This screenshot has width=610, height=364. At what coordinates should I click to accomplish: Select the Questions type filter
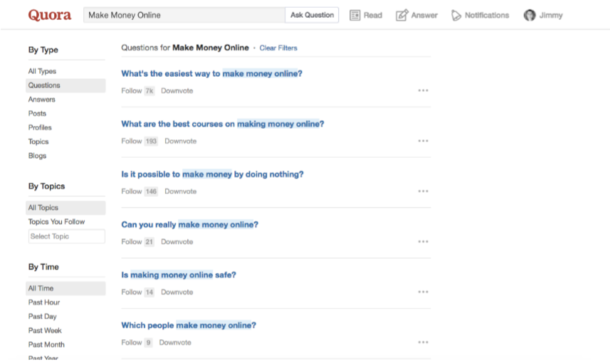click(x=65, y=85)
